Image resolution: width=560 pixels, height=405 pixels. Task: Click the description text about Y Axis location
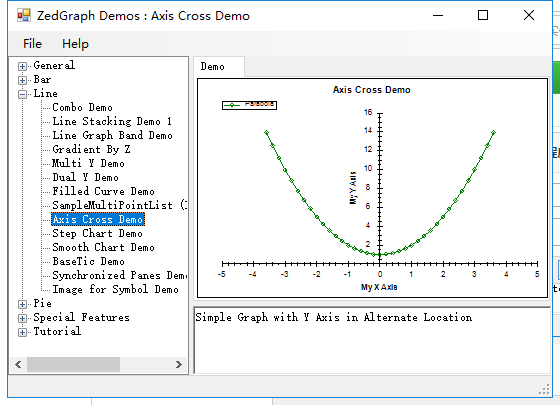334,317
